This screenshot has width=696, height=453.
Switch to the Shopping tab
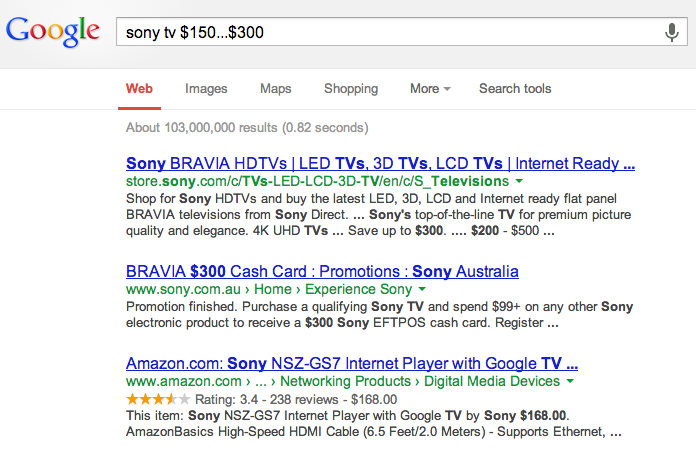351,89
